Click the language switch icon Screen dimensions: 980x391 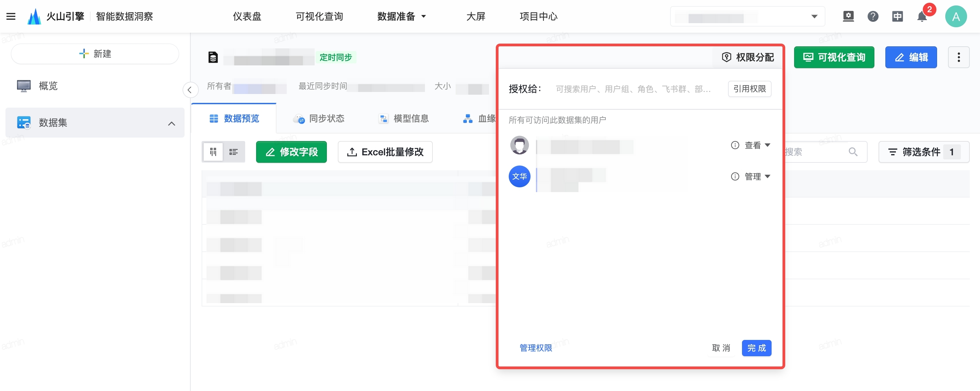(898, 16)
